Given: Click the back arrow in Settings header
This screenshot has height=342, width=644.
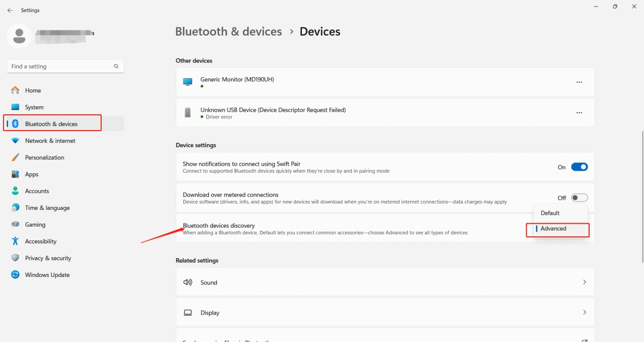Looking at the screenshot, I should click(10, 10).
